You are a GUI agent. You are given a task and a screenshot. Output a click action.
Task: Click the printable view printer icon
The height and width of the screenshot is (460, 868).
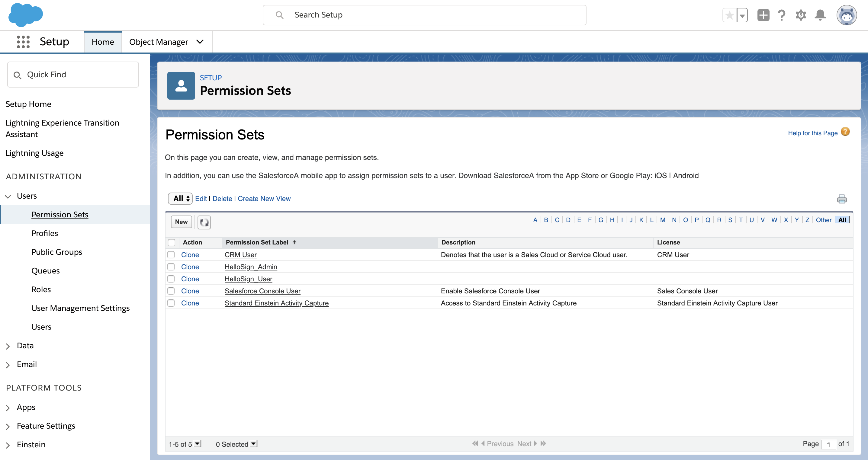point(841,199)
